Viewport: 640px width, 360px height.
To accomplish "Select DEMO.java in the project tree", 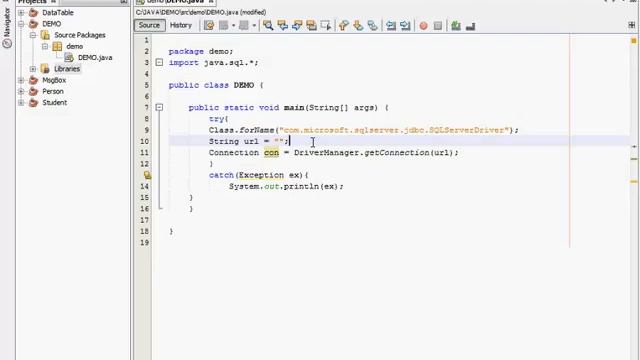I will tap(95, 58).
